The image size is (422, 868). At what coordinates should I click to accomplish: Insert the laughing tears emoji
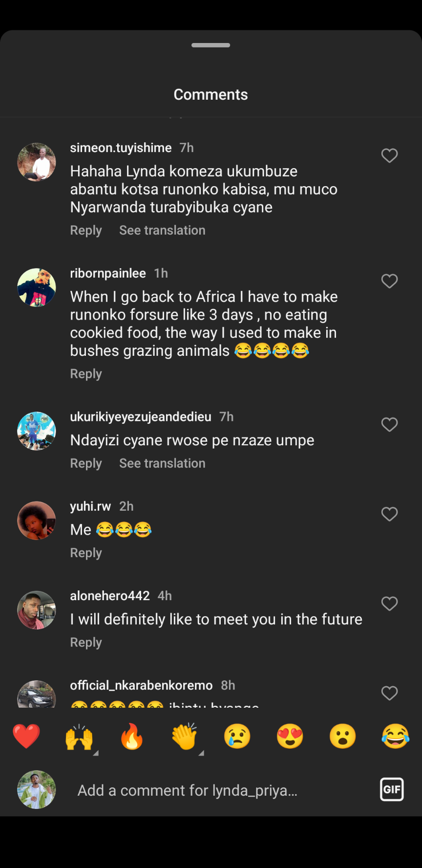396,737
